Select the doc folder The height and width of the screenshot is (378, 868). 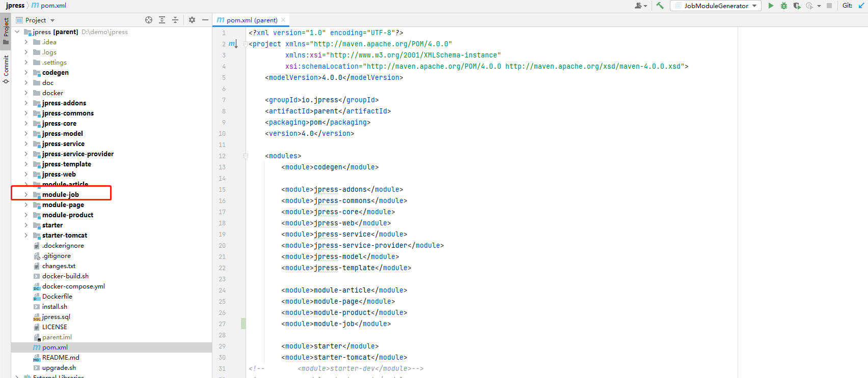[x=47, y=83]
